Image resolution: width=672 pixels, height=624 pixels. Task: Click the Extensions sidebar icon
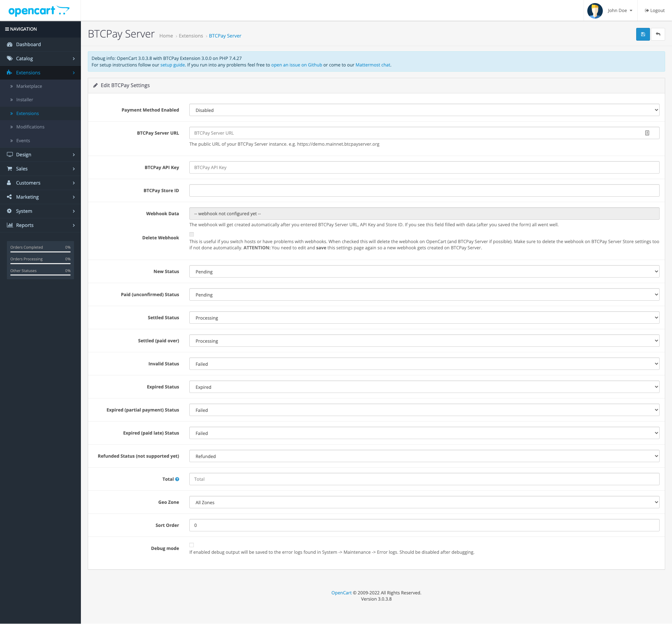(9, 73)
